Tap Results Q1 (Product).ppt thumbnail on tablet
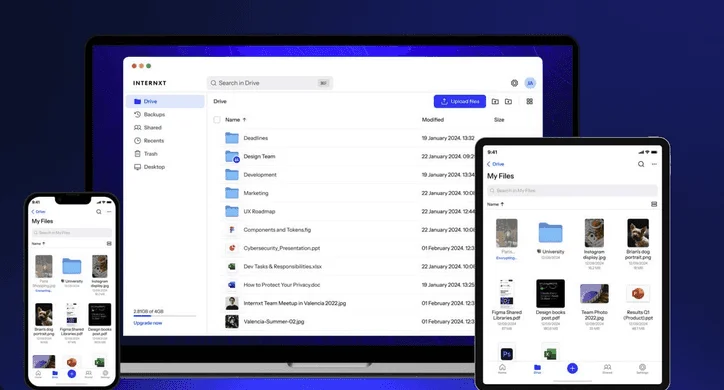 tap(638, 294)
